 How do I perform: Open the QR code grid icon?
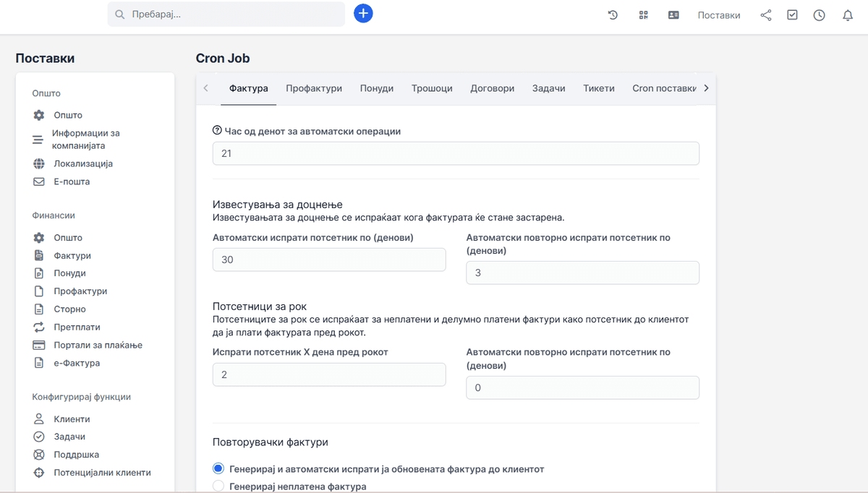[643, 14]
